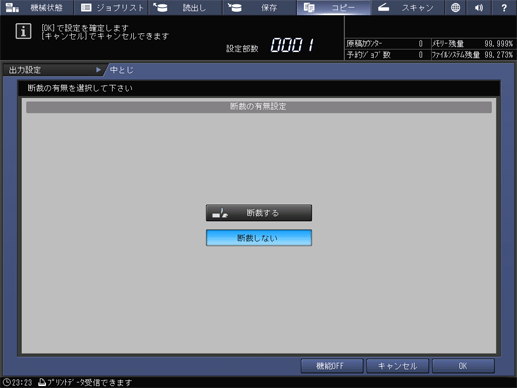Click the 中とじ breadcrumb label
Viewport: 517px width, 388px height.
click(x=122, y=70)
